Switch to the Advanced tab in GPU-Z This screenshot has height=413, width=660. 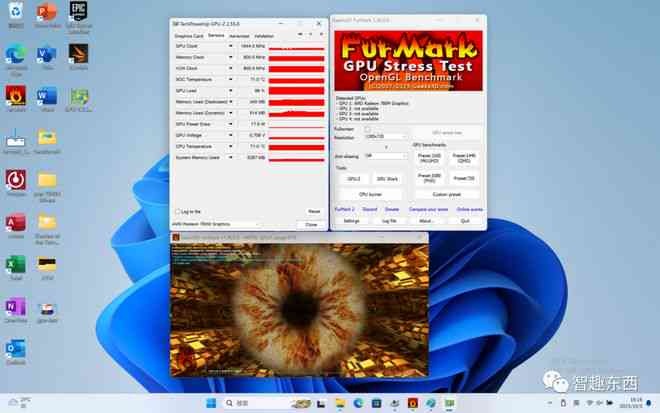239,36
